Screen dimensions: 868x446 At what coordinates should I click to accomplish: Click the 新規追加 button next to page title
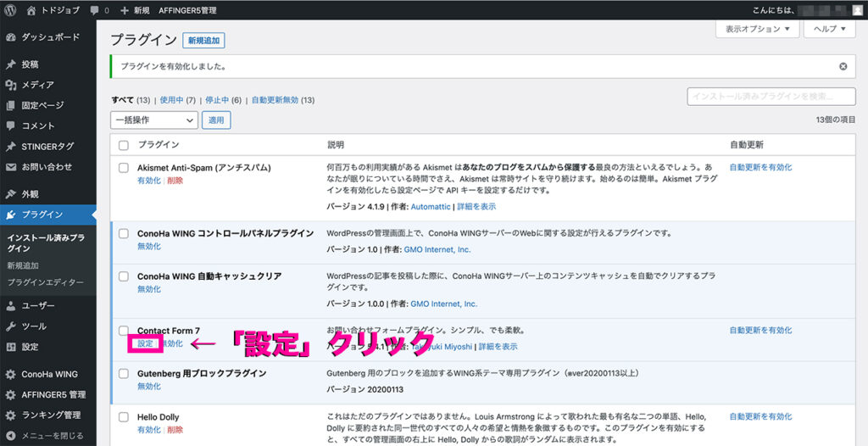point(203,41)
